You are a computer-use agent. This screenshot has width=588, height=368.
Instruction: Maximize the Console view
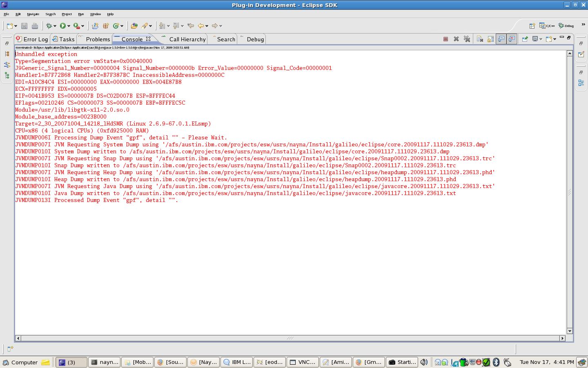click(569, 37)
